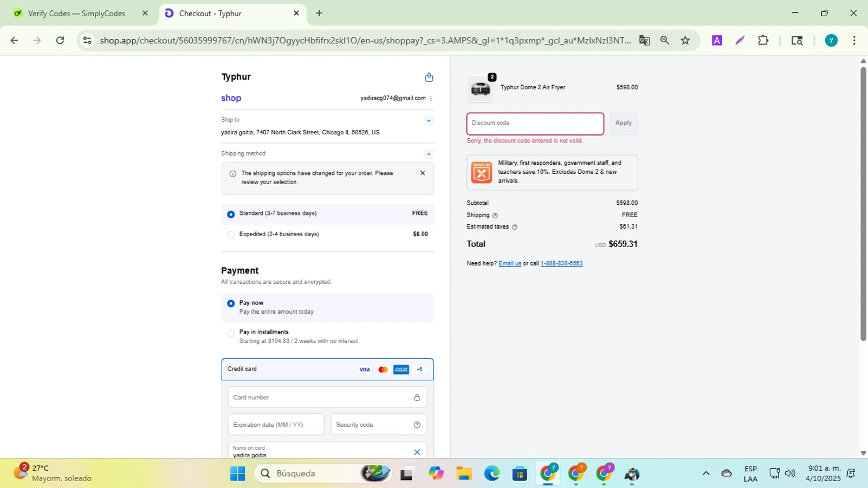868x488 pixels.
Task: View site information in the address bar
Action: (x=87, y=41)
